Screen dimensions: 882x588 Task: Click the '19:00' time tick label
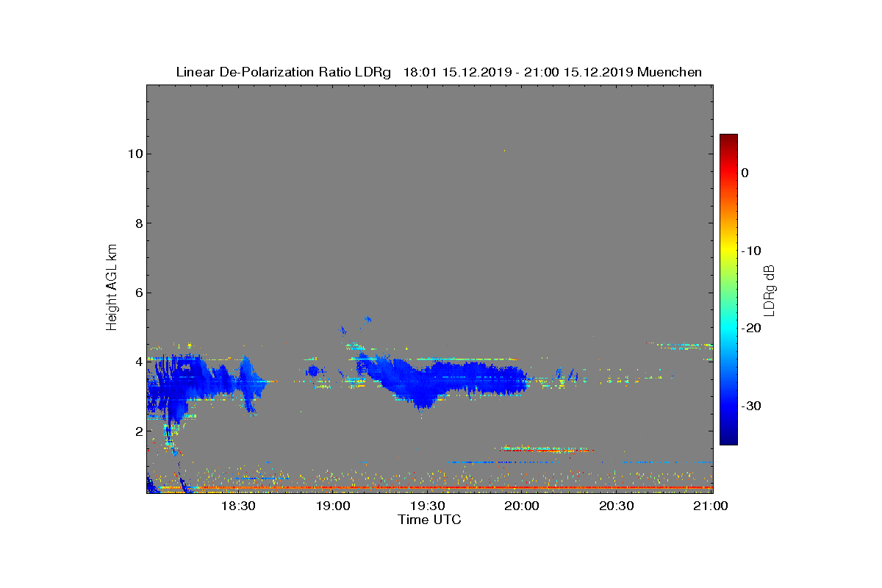[333, 506]
